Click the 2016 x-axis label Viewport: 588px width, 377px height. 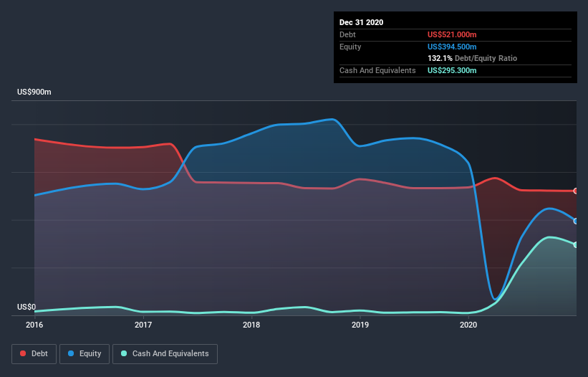(x=34, y=325)
